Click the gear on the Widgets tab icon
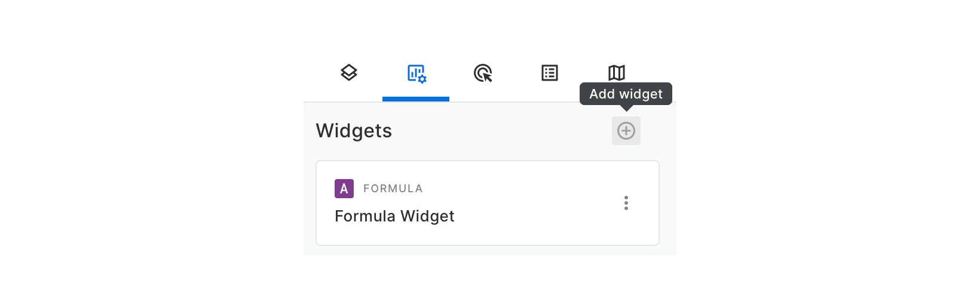Image resolution: width=980 pixels, height=308 pixels. click(x=422, y=79)
